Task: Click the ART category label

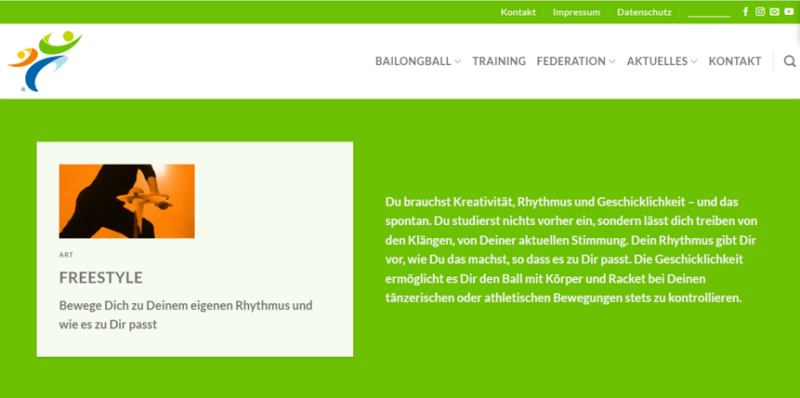Action: point(66,255)
